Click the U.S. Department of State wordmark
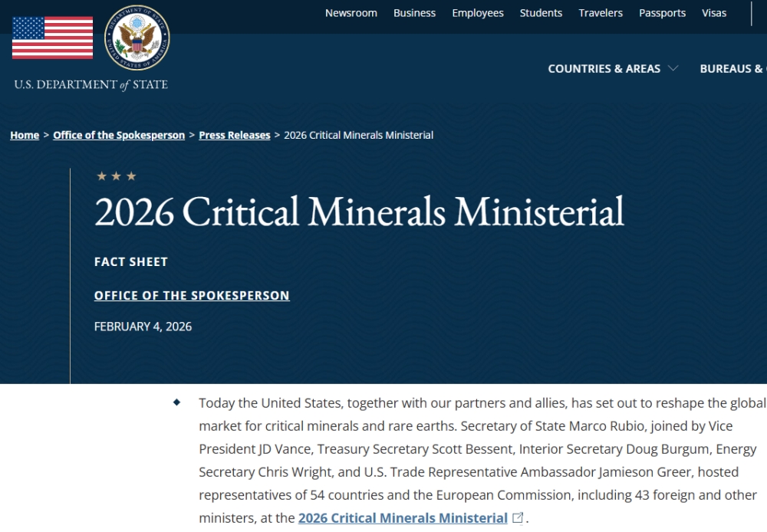767x532 pixels. coord(91,85)
